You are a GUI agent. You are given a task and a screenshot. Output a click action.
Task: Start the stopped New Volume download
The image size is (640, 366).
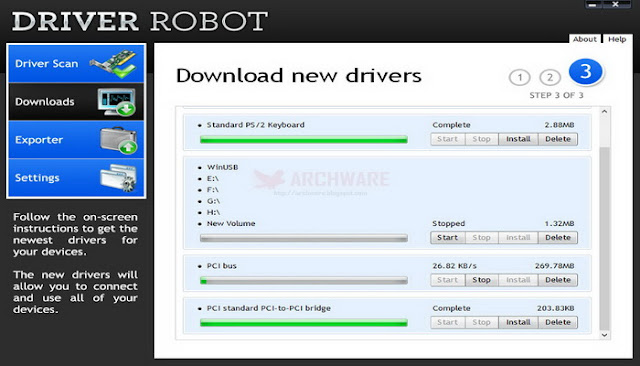447,237
